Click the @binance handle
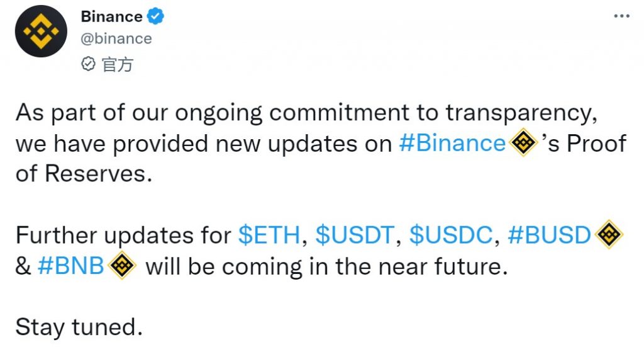Viewport: 644px width, 347px height. pos(116,38)
